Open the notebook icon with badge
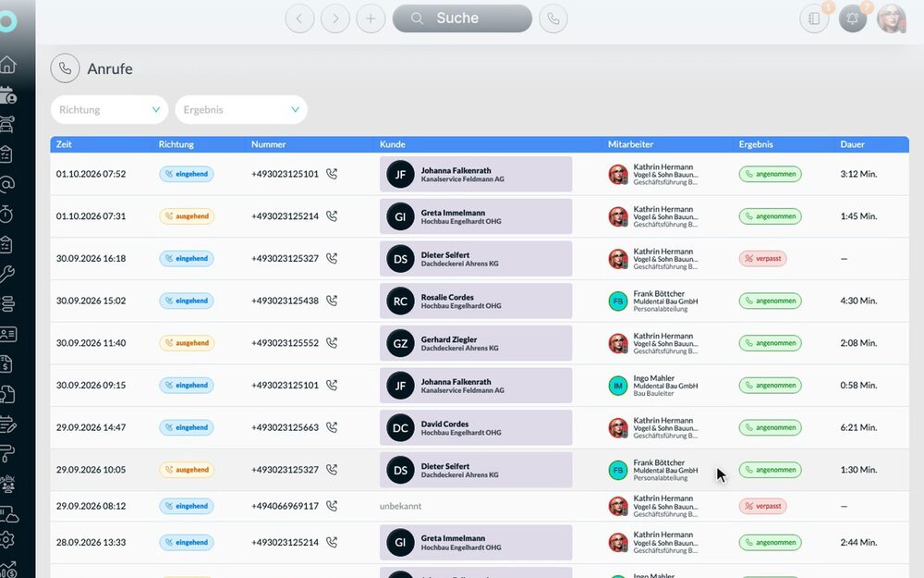Viewport: 924px width, 578px height. pos(814,18)
